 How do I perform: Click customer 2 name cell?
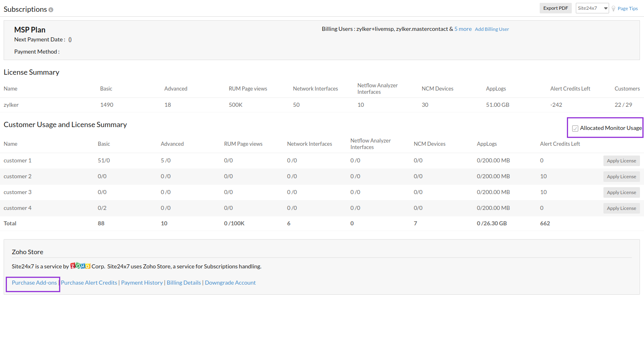[17, 176]
